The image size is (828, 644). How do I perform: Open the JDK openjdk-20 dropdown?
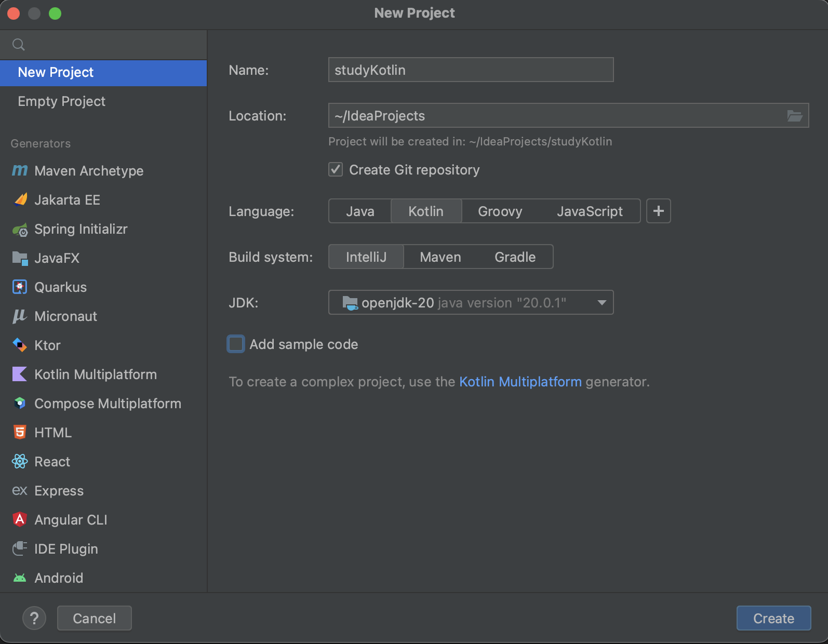pyautogui.click(x=471, y=302)
